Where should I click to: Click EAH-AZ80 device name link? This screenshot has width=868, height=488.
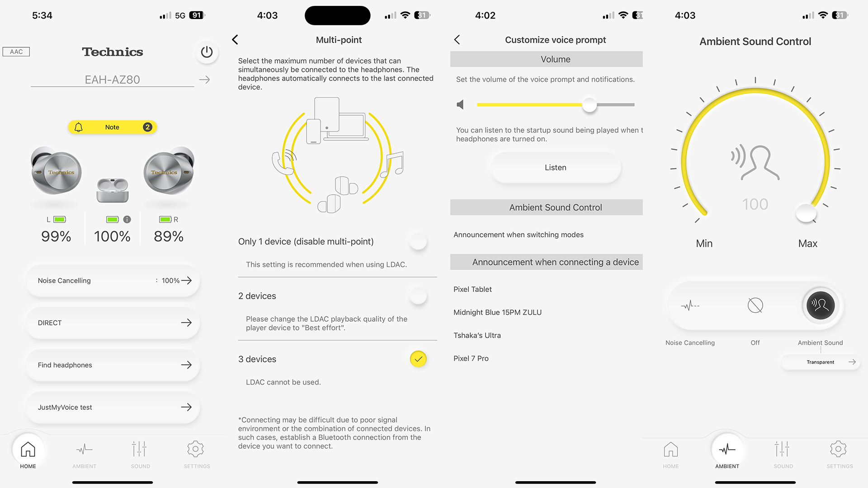click(113, 79)
